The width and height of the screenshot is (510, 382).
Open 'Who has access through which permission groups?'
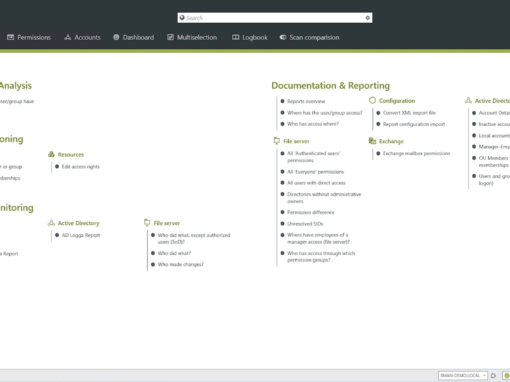coord(321,257)
